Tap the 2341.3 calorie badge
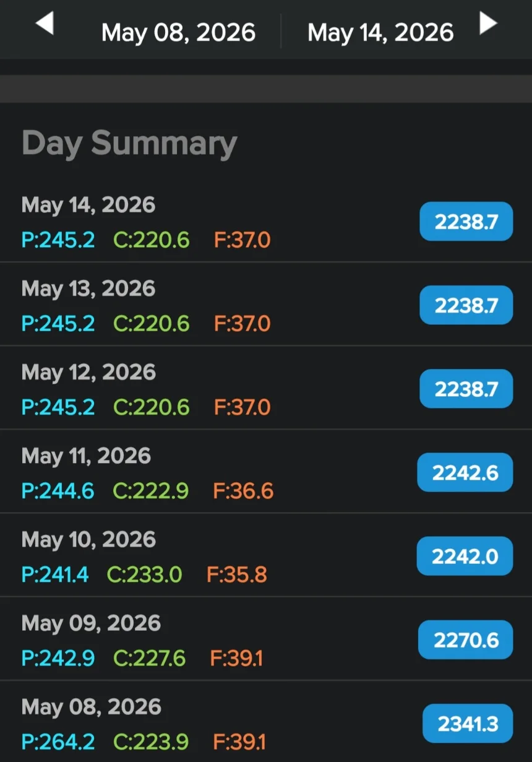Viewport: 532px width, 762px height. click(468, 724)
